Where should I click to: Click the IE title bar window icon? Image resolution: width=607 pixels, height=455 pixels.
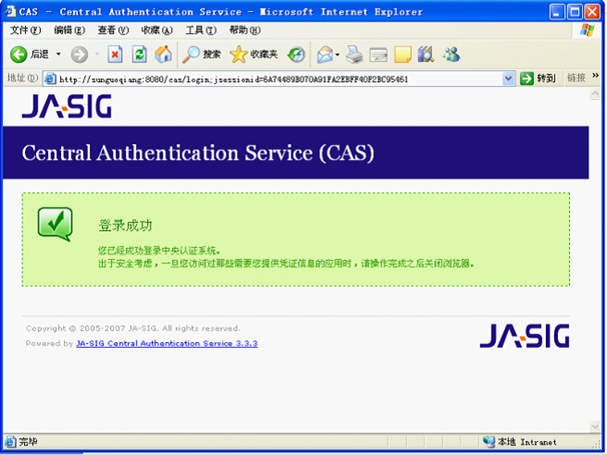coord(10,11)
